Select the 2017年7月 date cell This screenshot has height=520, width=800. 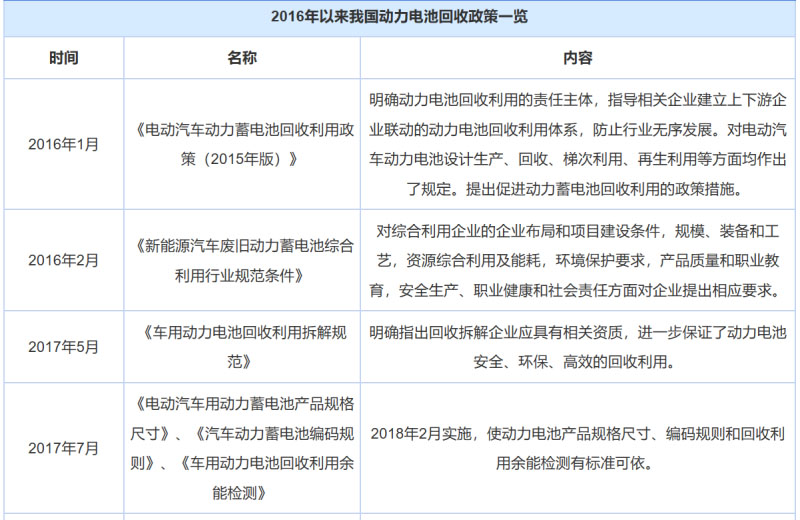click(63, 448)
